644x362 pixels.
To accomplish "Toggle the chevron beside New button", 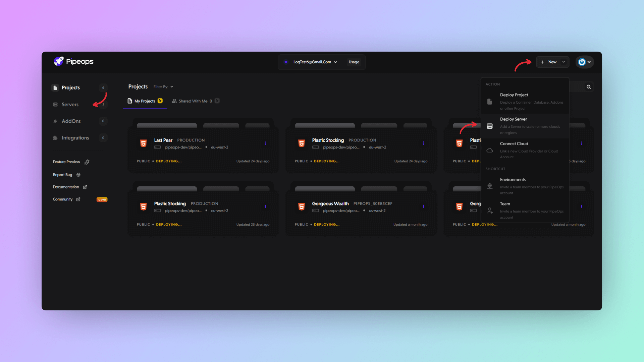I will (563, 62).
